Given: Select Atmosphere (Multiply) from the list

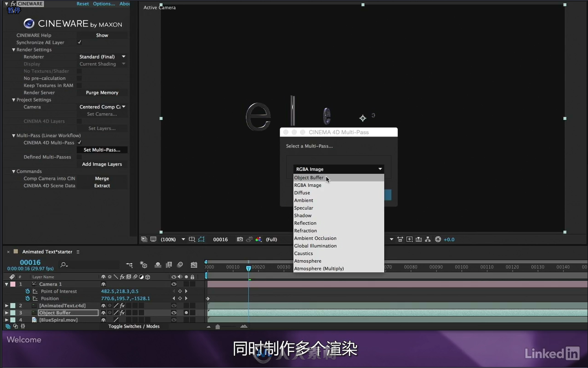Looking at the screenshot, I should click(339, 269).
